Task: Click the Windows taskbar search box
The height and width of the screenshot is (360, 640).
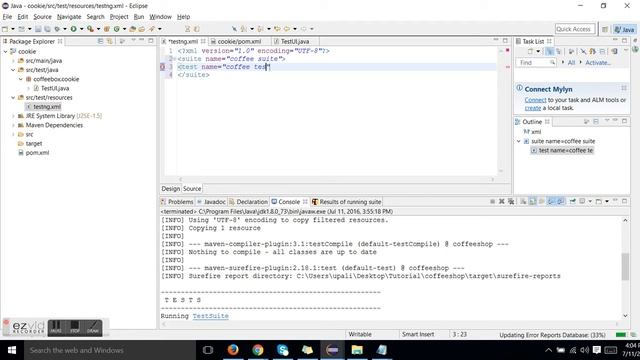Action: pos(108,350)
